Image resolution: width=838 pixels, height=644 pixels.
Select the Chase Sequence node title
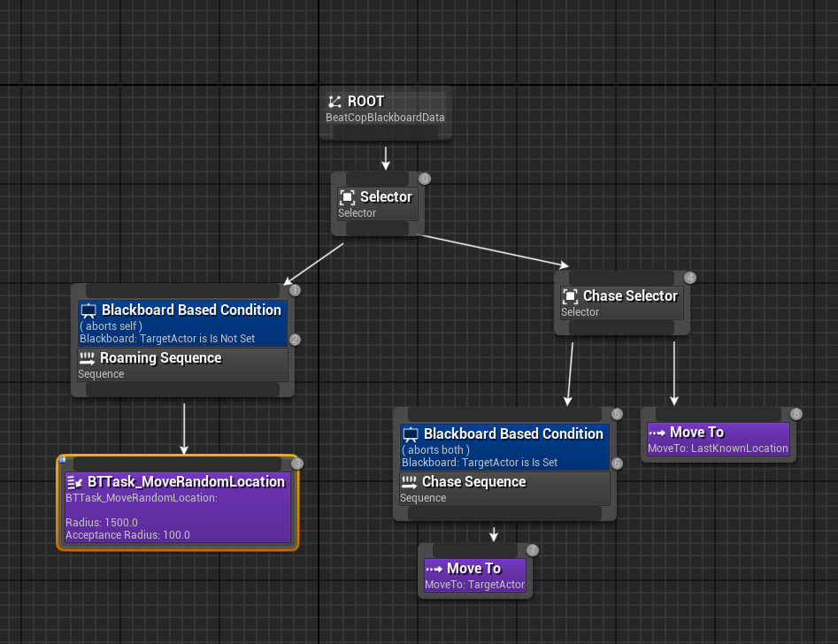[x=473, y=482]
